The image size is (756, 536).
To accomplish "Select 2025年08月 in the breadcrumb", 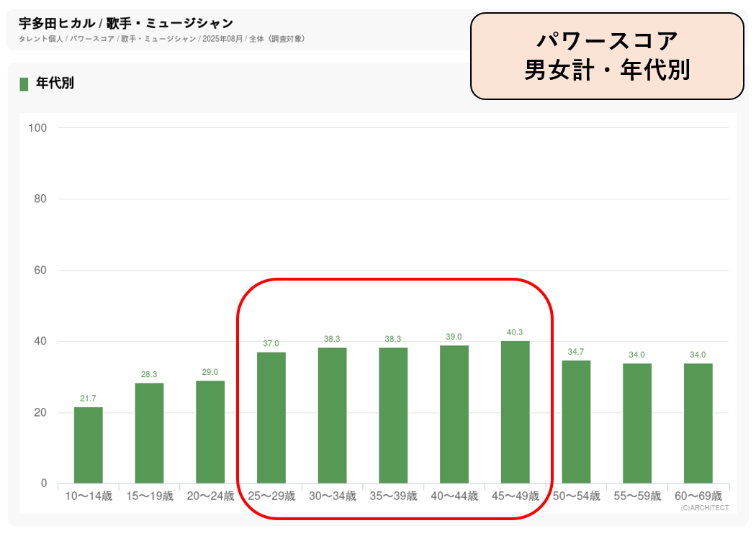I will tap(222, 39).
